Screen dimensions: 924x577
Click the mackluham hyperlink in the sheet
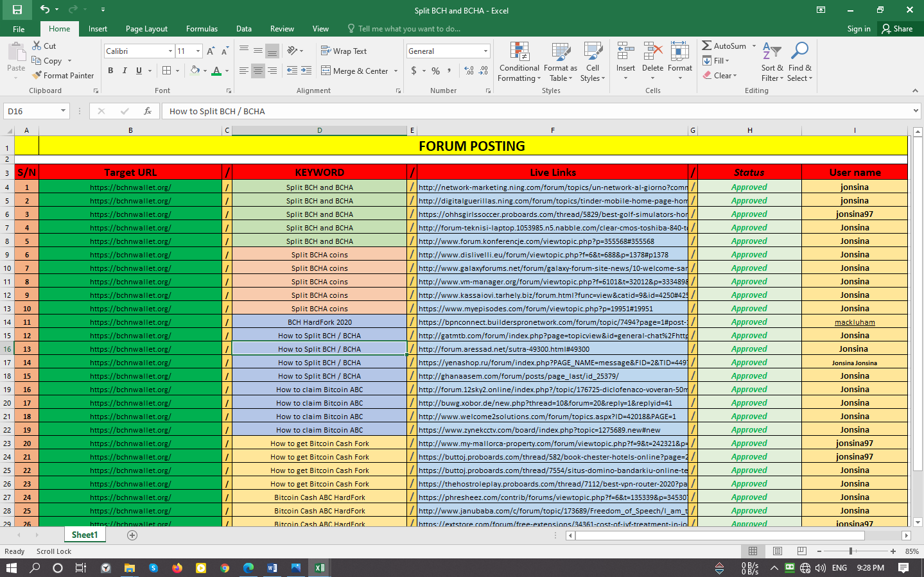(854, 322)
